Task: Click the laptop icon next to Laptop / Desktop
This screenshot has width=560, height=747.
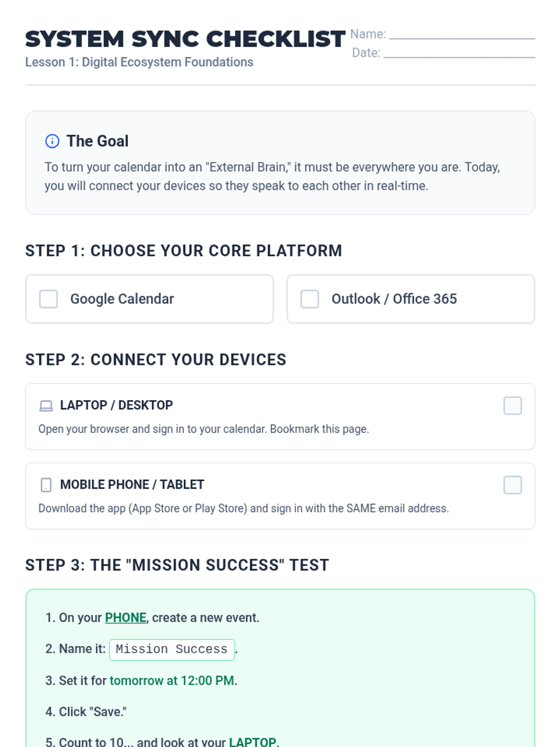Action: point(46,406)
